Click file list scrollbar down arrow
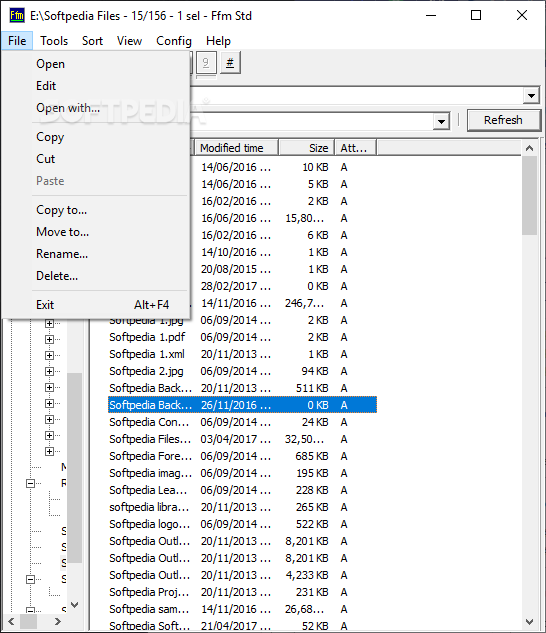 529,622
